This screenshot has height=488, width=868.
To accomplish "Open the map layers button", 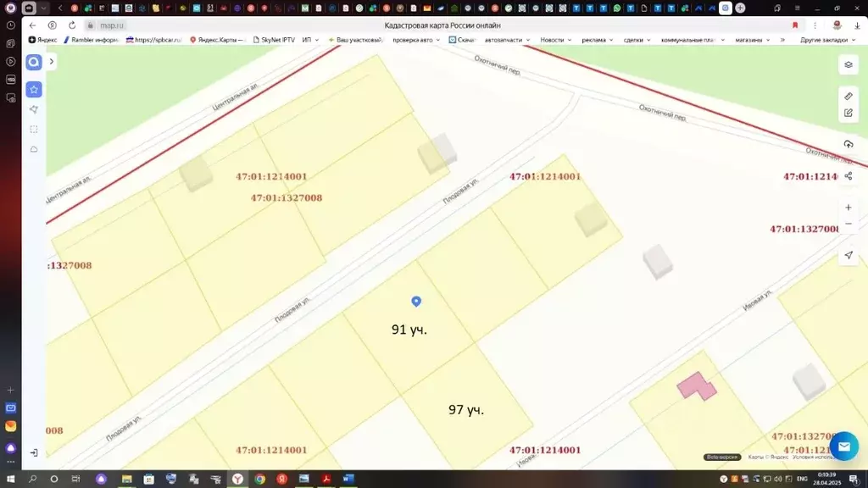I will [848, 64].
